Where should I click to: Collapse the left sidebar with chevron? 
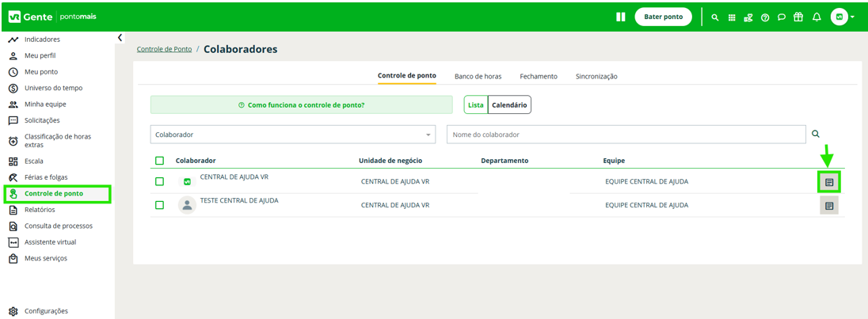120,37
